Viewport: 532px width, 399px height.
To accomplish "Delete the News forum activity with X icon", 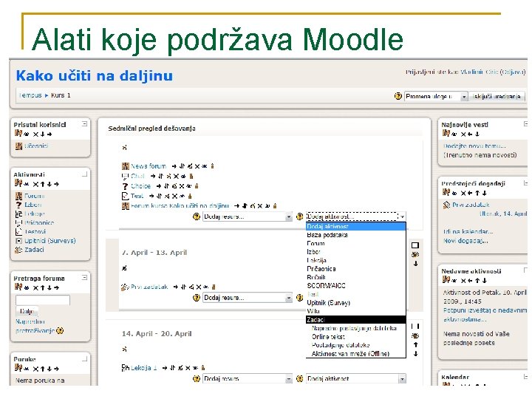I will 197,166.
